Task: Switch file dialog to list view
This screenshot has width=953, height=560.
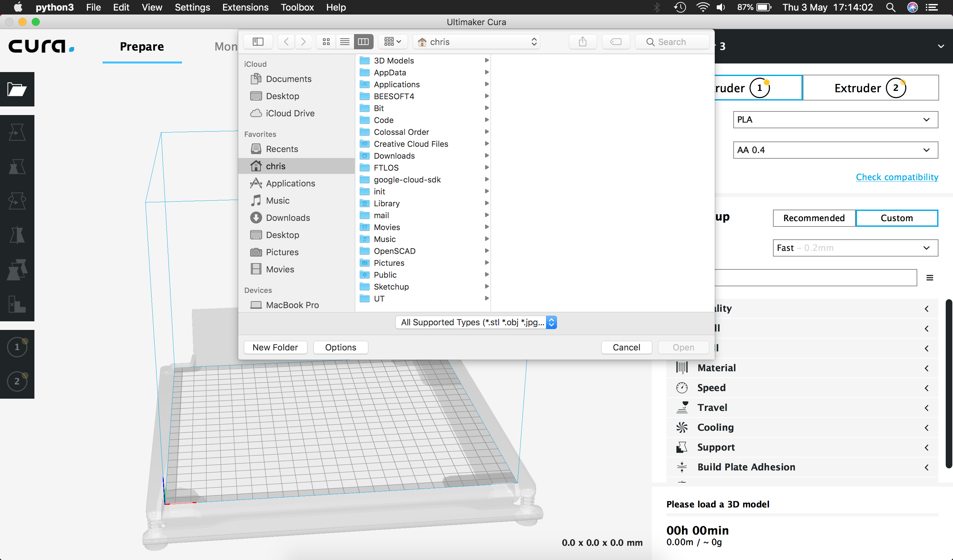Action: pyautogui.click(x=344, y=42)
